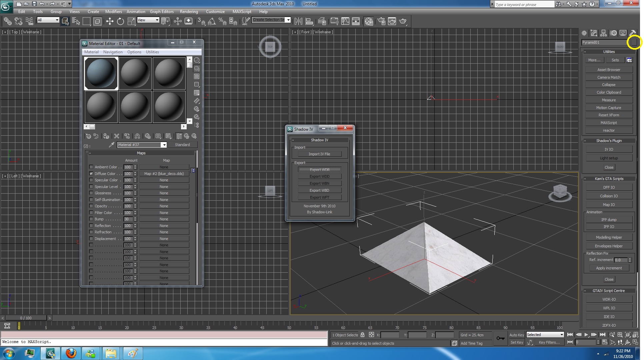Enable Specular Level map checkbox
644x360 pixels.
point(91,186)
